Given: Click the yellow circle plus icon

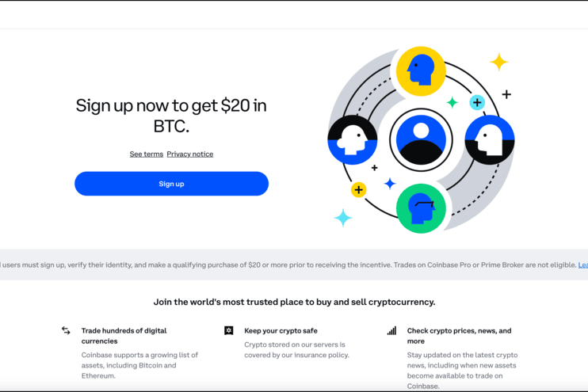Looking at the screenshot, I should tap(359, 190).
